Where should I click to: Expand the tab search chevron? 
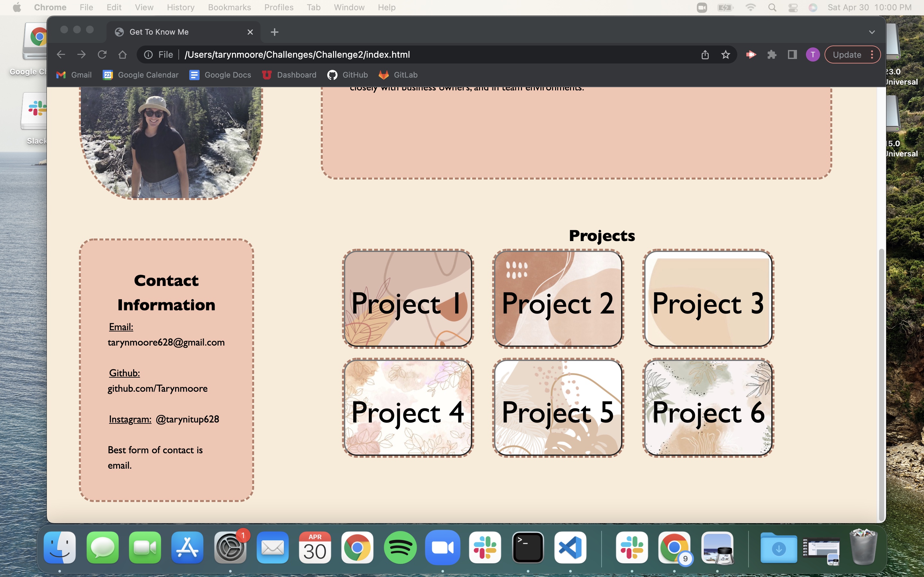pos(872,32)
